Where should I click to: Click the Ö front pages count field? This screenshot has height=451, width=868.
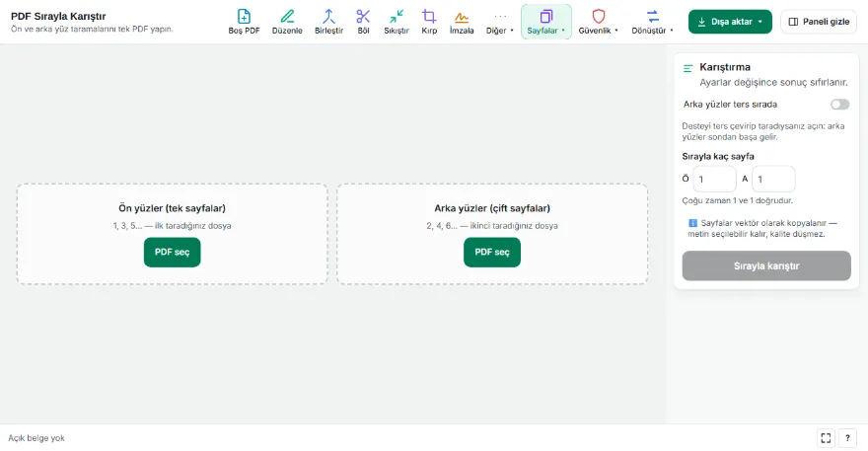715,179
